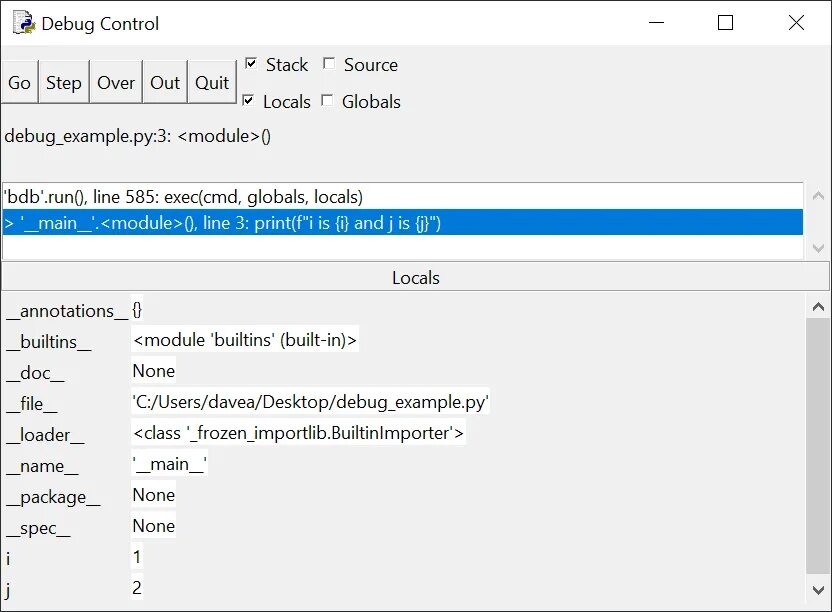Disable the Locals checkbox
Viewport: 832px width, 612px height.
[249, 100]
